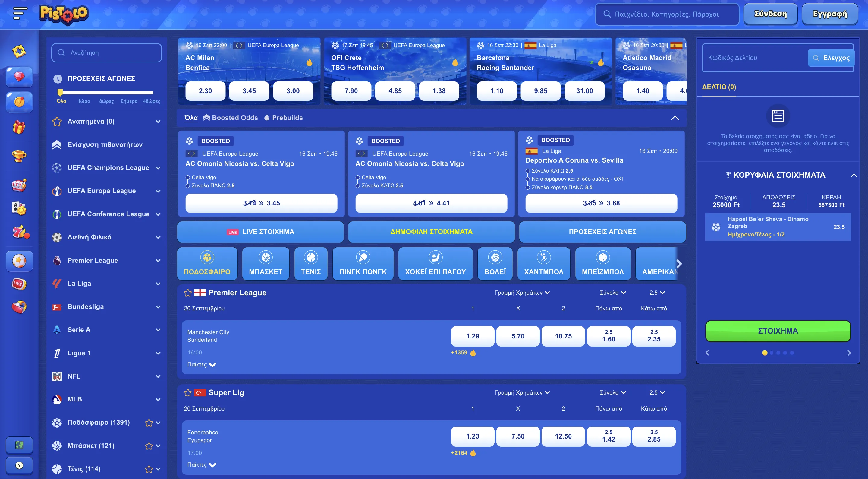Open LIVE ΣΤΟΙΧΗΜΑ tab

tap(260, 232)
